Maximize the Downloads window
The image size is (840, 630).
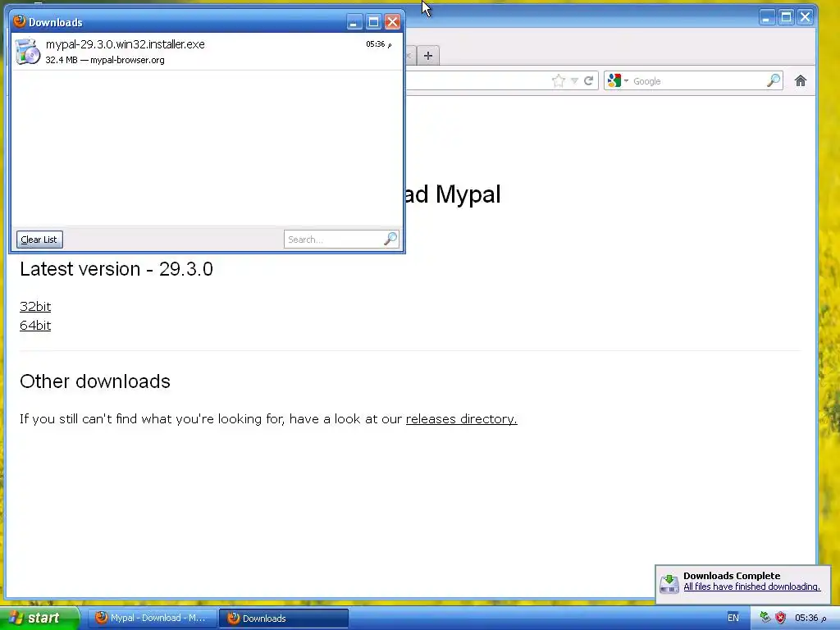coord(373,22)
